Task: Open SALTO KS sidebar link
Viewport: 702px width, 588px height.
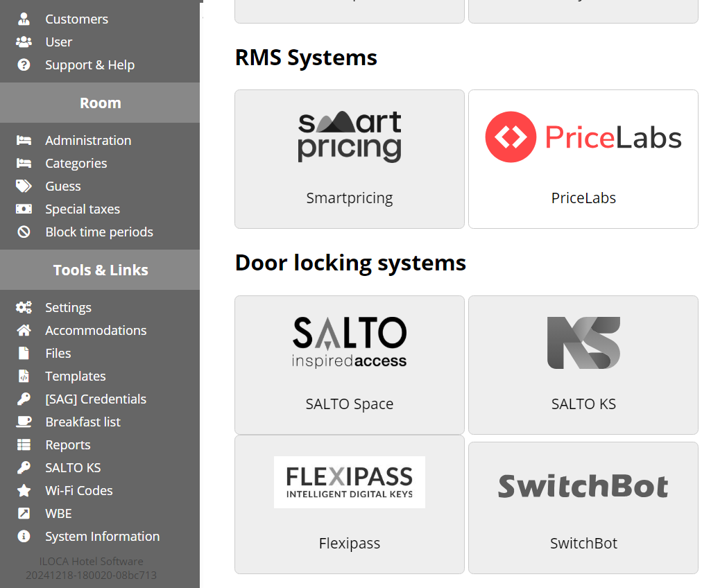Action: pos(73,467)
